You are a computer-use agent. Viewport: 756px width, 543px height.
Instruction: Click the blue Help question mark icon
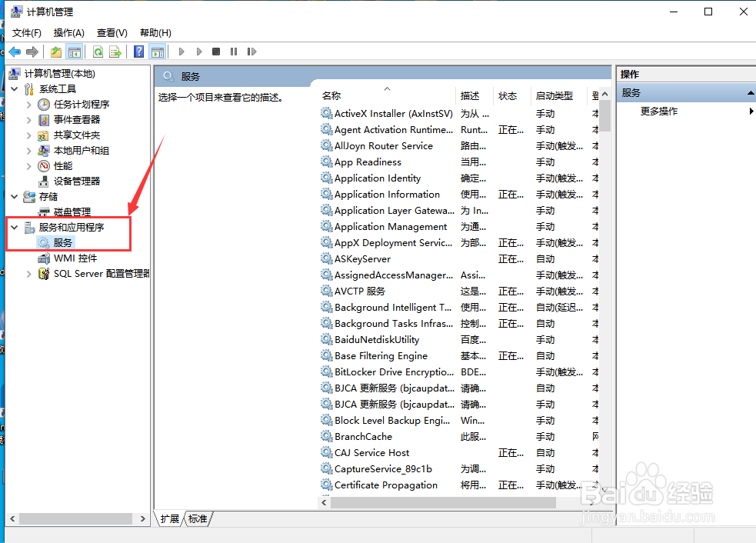tap(139, 52)
